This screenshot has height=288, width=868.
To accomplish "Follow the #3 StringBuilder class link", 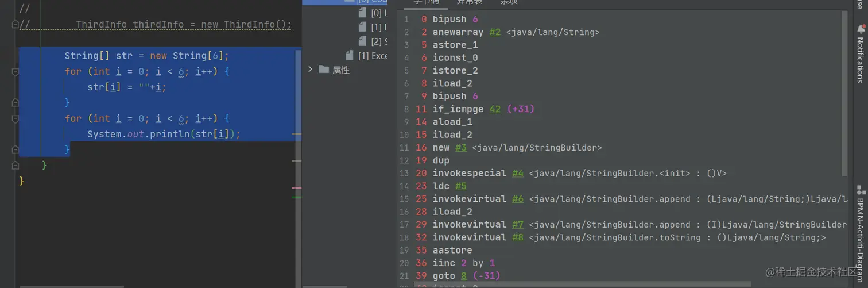I will tap(461, 148).
